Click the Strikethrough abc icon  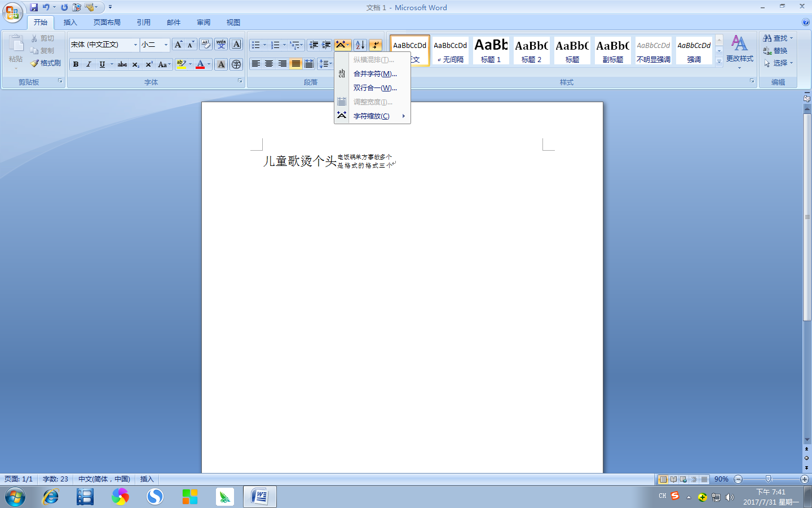click(122, 64)
